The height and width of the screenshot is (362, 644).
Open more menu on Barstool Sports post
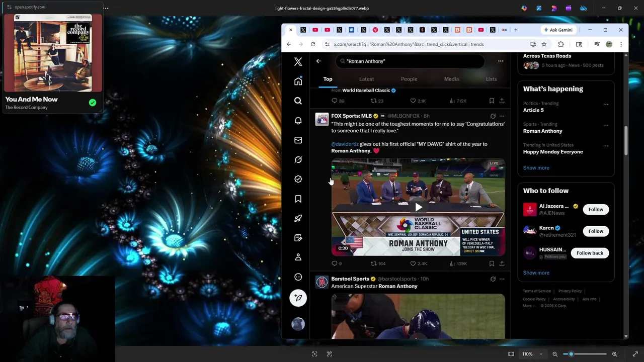[x=502, y=279]
